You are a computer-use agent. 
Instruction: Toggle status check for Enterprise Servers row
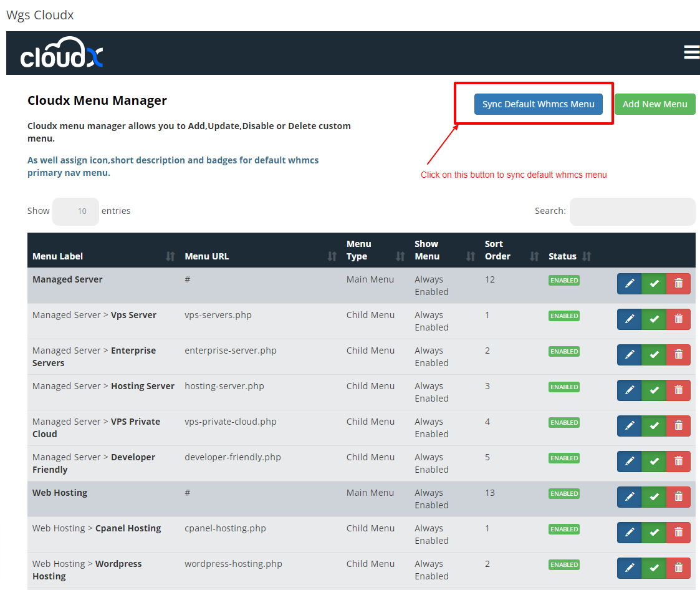654,355
